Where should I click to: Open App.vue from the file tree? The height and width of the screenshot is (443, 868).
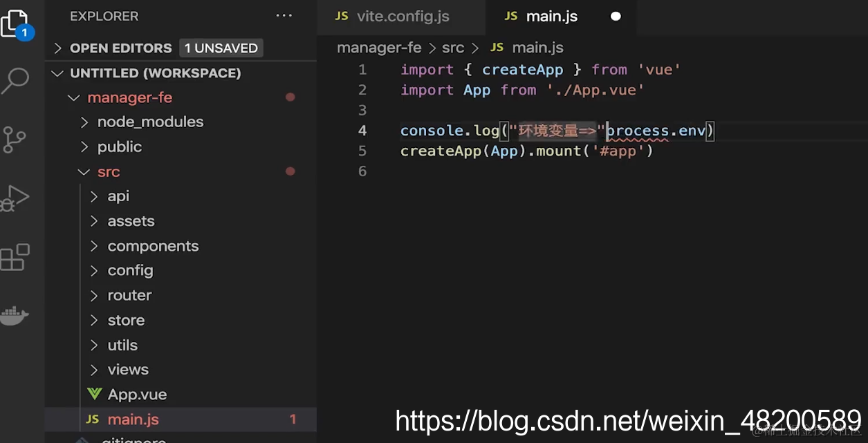click(181, 395)
